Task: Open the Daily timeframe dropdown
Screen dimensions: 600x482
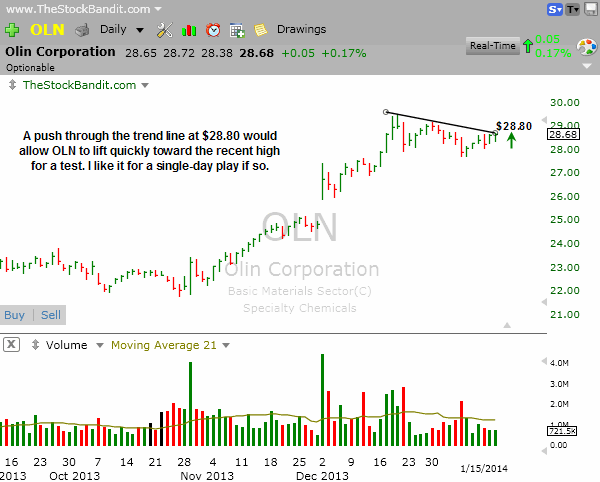Action: click(122, 29)
